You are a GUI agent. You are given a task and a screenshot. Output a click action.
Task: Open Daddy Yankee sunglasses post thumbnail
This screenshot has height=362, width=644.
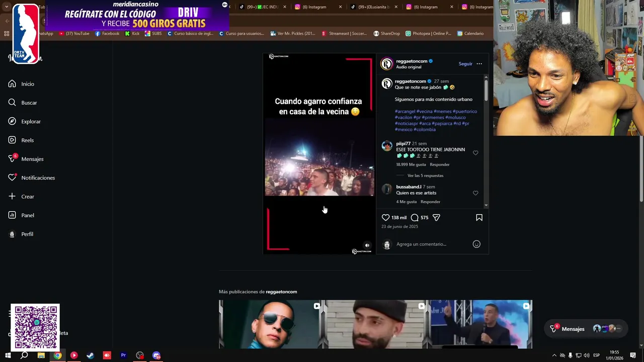point(271,324)
